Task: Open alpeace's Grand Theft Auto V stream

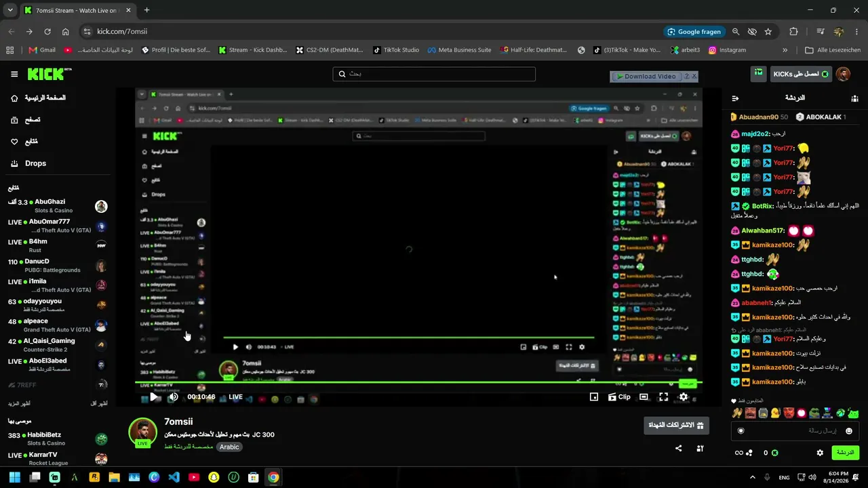Action: click(58, 325)
